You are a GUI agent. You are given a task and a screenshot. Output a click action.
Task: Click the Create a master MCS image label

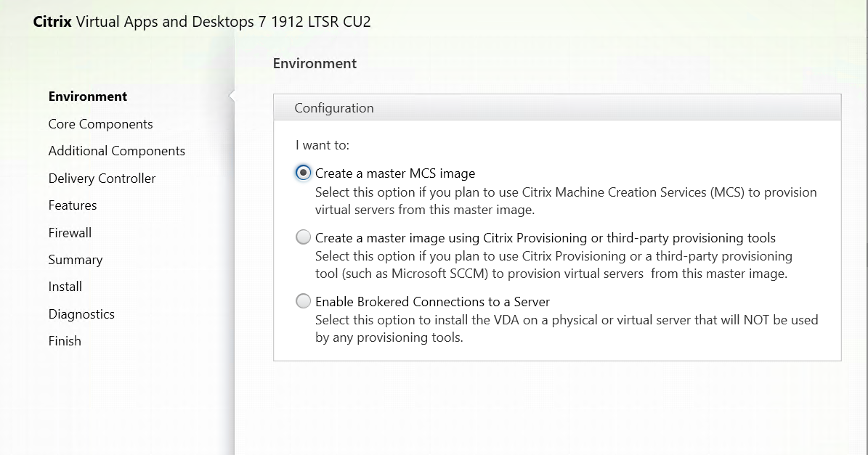pos(394,173)
